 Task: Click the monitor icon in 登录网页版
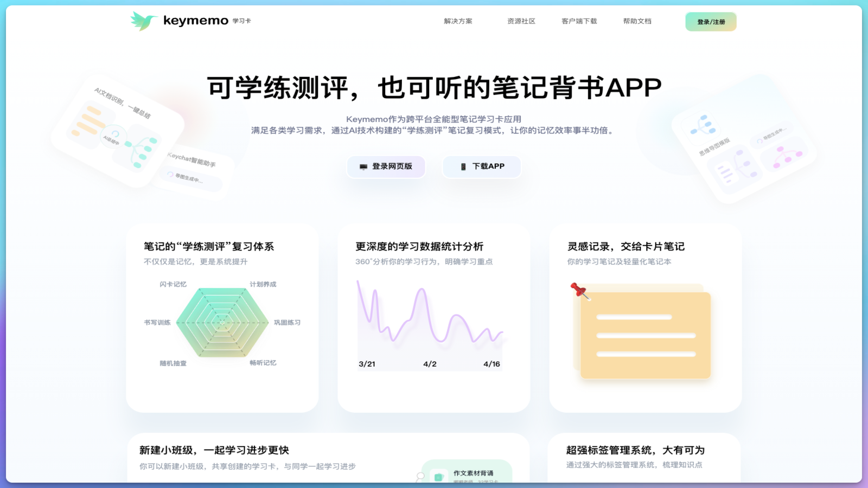point(363,167)
